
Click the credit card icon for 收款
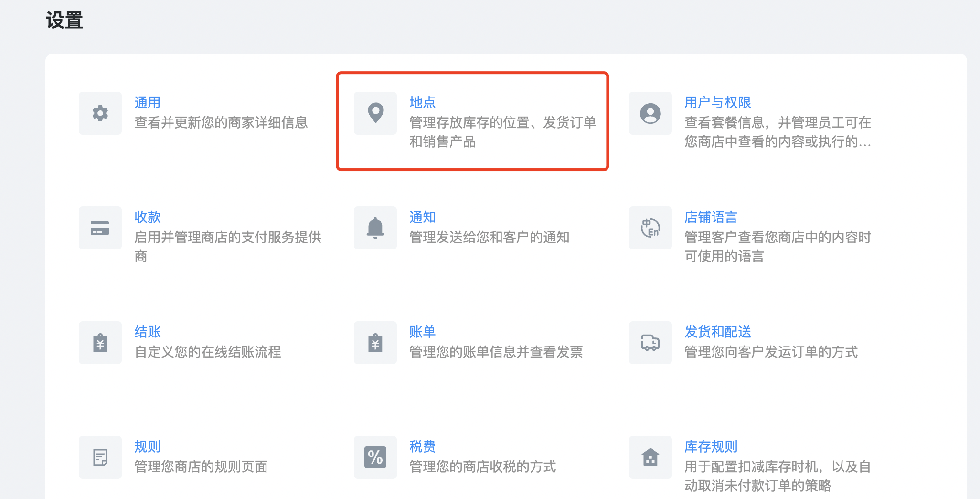[x=100, y=228]
